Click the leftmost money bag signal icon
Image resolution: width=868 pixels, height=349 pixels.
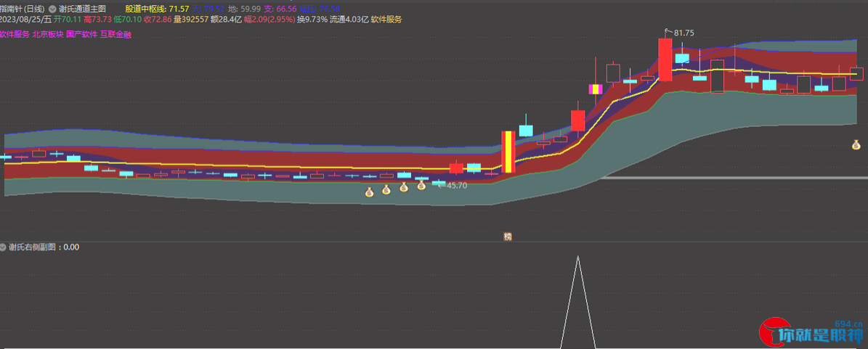tap(369, 192)
